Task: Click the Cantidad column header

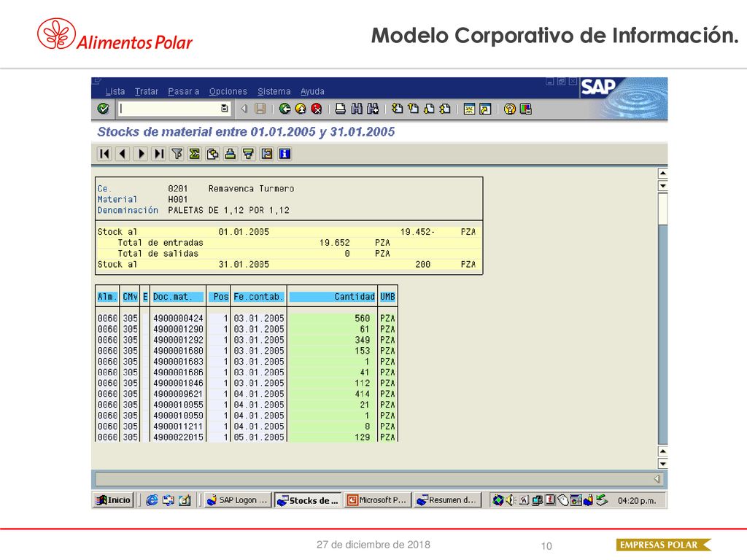Action: coord(333,297)
